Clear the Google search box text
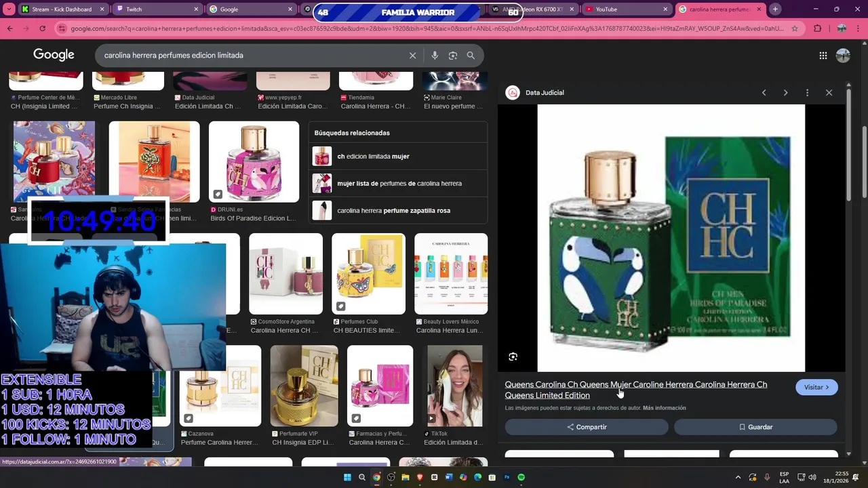The height and width of the screenshot is (488, 868). tap(412, 56)
